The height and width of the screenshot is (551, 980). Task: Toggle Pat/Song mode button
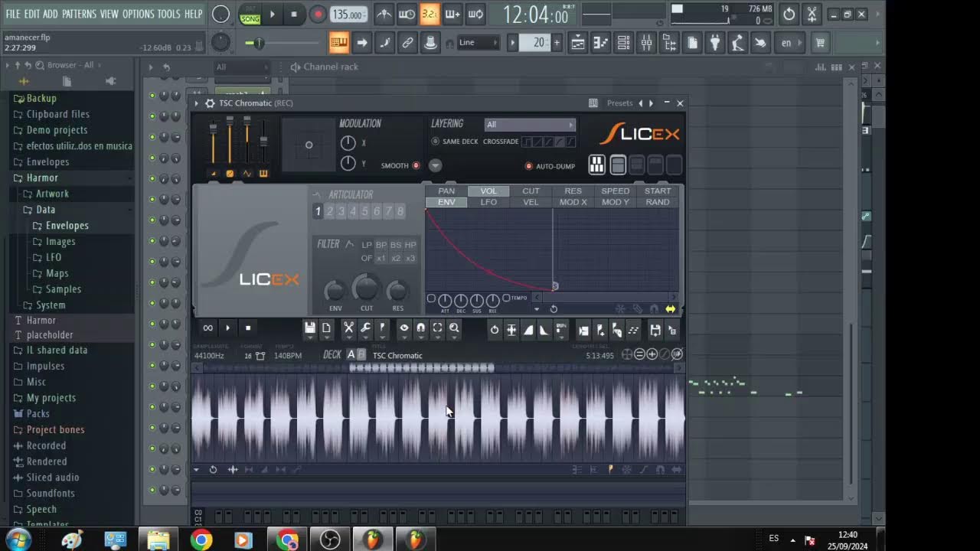[250, 15]
